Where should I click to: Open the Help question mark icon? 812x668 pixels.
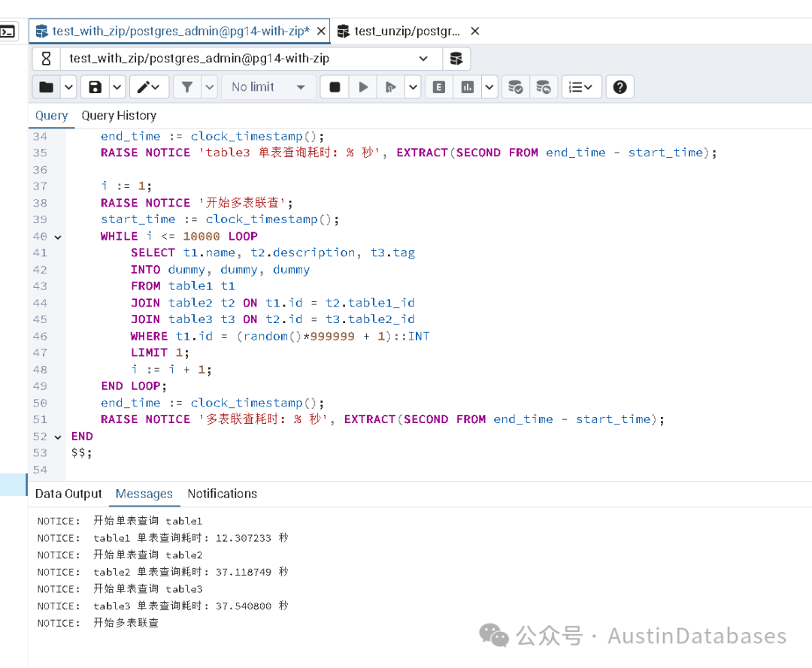[x=620, y=87]
